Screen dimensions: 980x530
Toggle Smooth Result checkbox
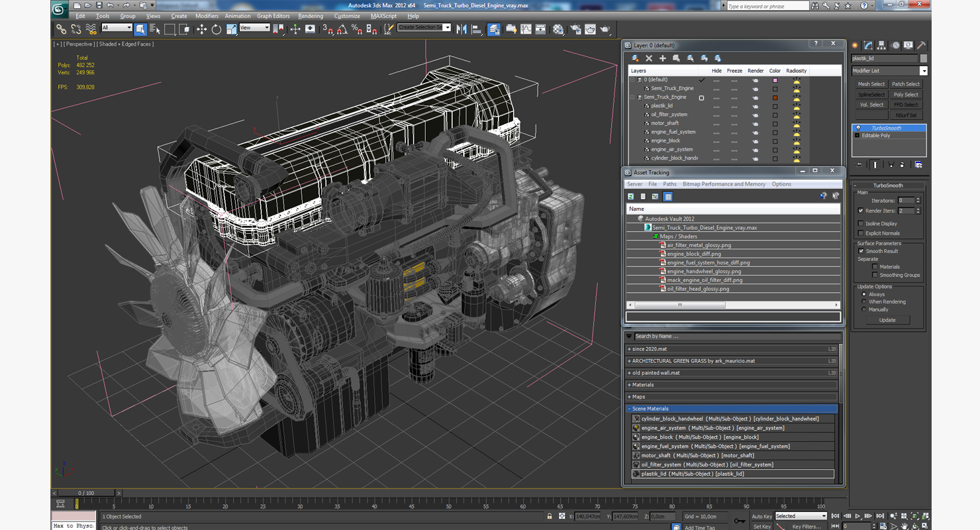[x=861, y=251]
